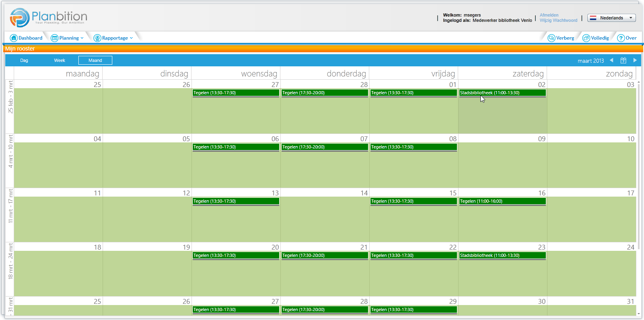Viewport: 644px width, 320px height.
Task: Select the week row 4 mrt - 10 mrt
Action: 10,161
